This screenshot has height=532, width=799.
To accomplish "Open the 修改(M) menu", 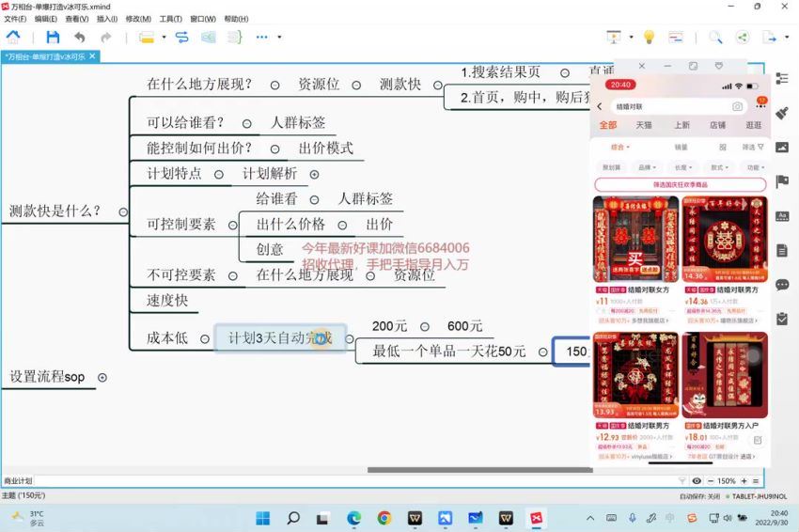I will (x=138, y=19).
